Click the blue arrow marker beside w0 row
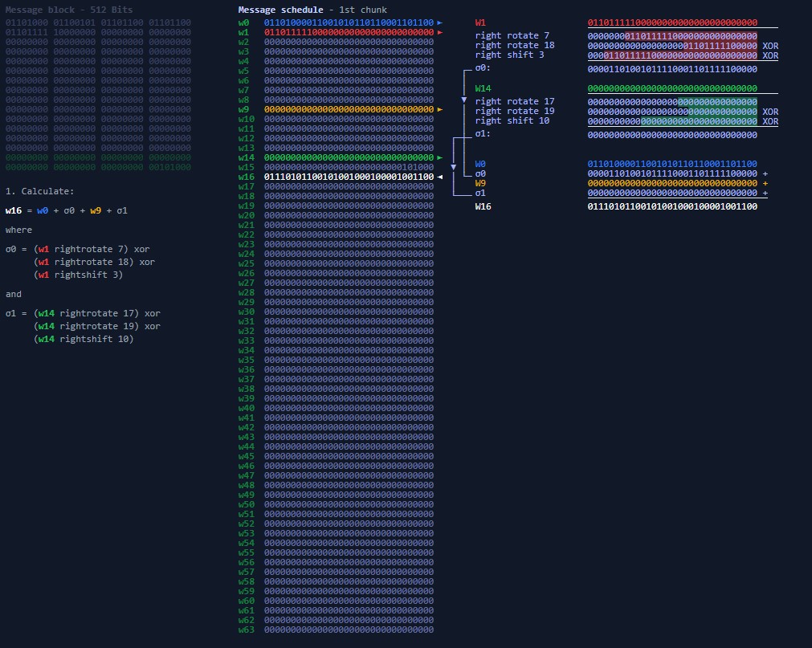This screenshot has height=648, width=812. click(x=439, y=22)
